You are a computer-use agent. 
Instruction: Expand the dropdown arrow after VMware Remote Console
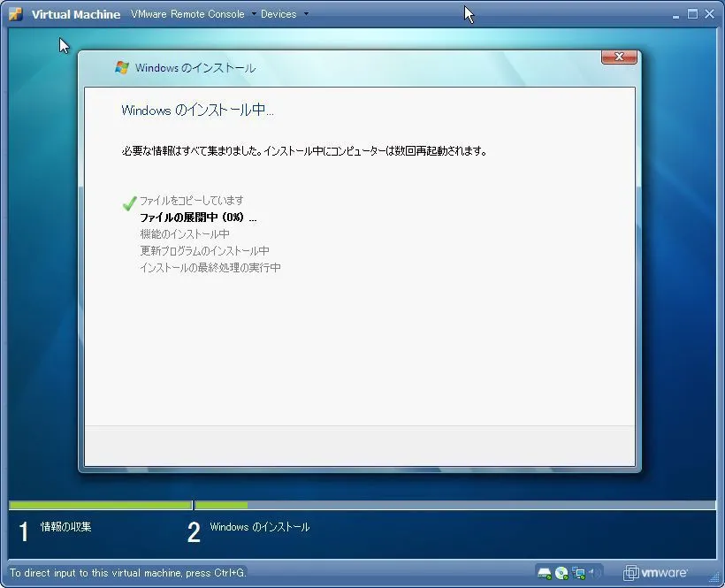[x=254, y=14]
